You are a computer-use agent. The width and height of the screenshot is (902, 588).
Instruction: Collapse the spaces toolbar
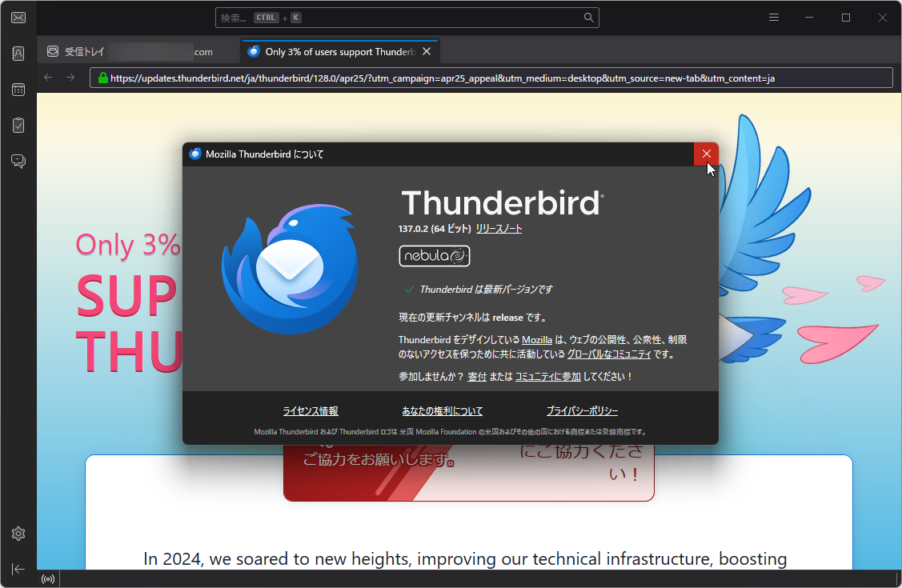pyautogui.click(x=18, y=569)
